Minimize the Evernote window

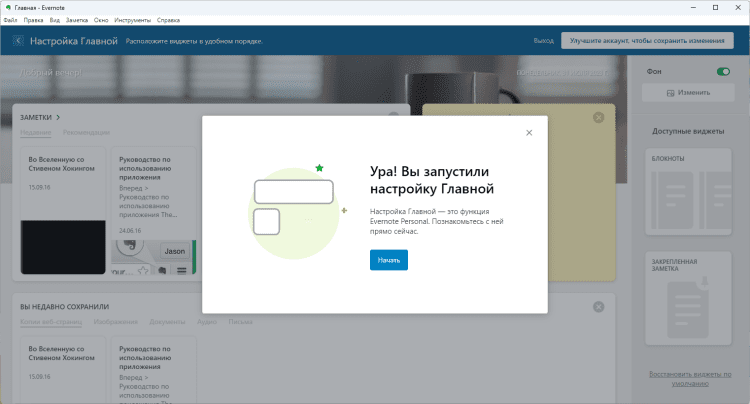click(693, 7)
